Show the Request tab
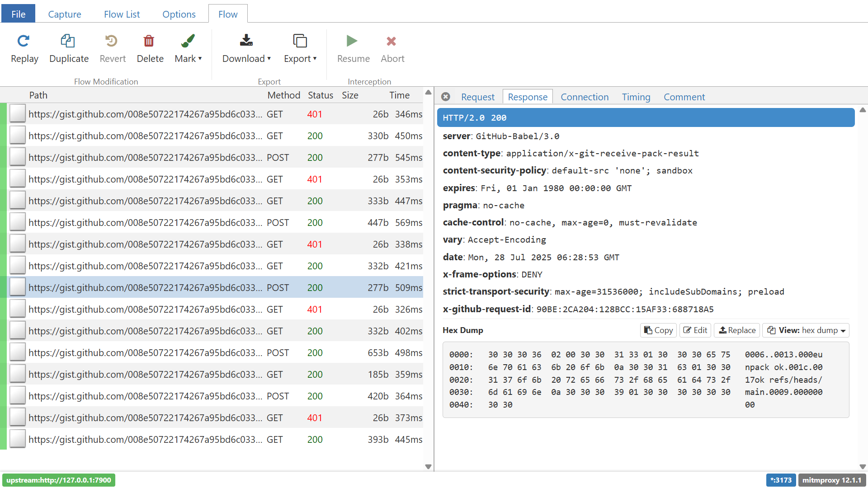This screenshot has width=868, height=488. [x=478, y=97]
